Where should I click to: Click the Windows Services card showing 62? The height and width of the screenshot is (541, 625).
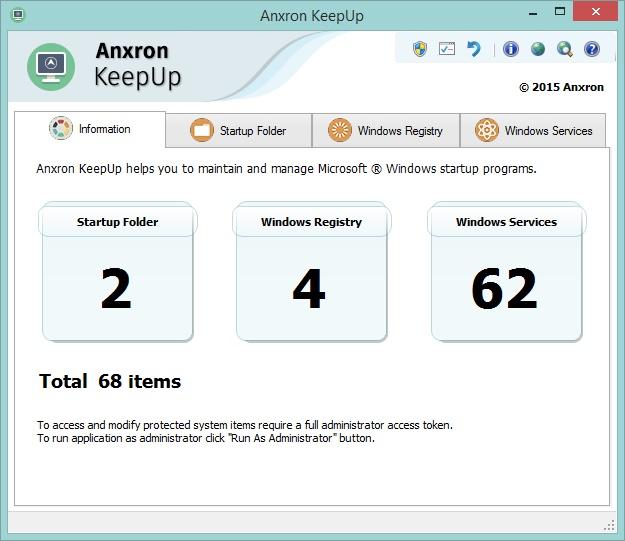(x=507, y=271)
